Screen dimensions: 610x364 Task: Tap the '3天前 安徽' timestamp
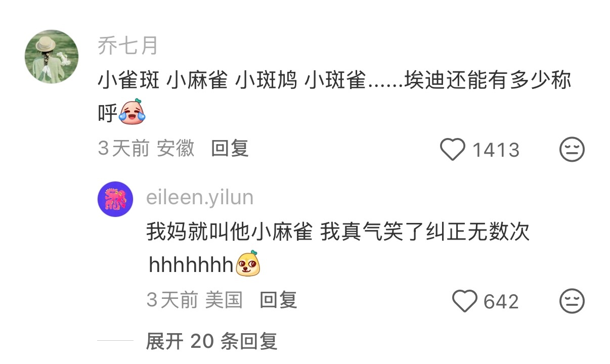click(x=146, y=149)
